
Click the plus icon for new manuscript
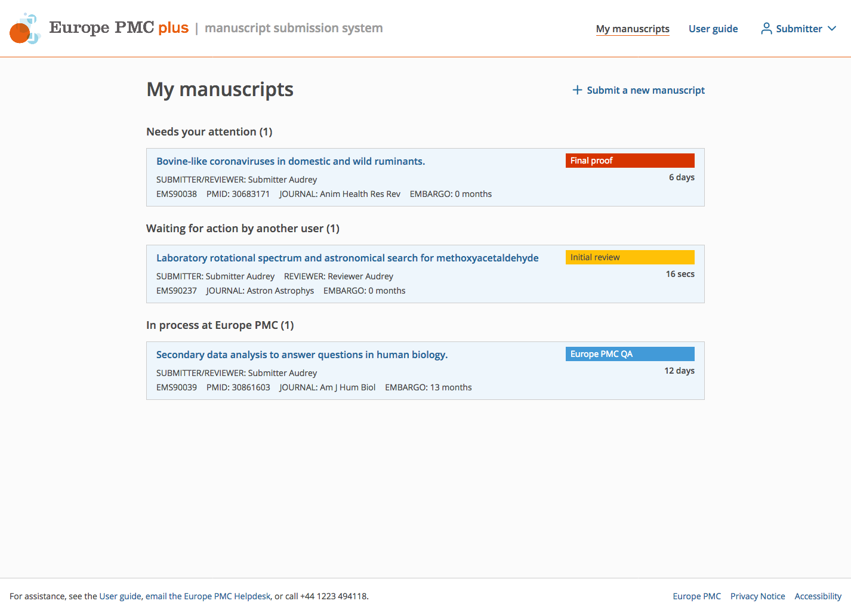click(577, 90)
